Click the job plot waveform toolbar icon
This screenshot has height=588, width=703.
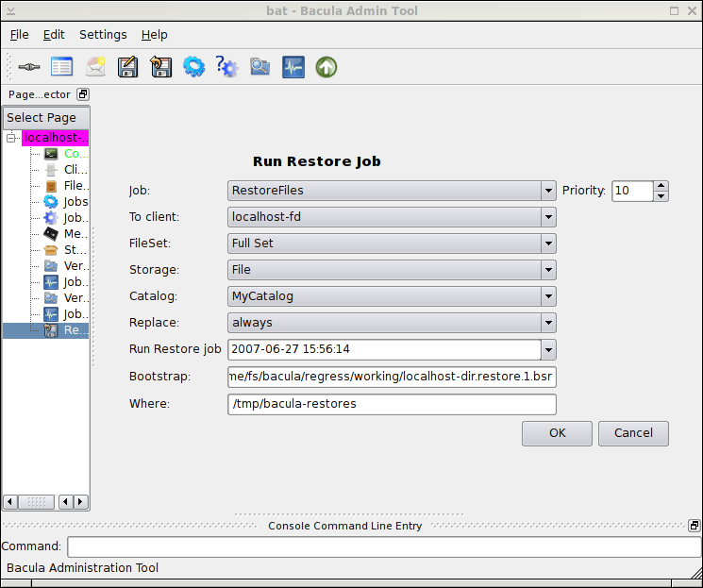tap(293, 67)
